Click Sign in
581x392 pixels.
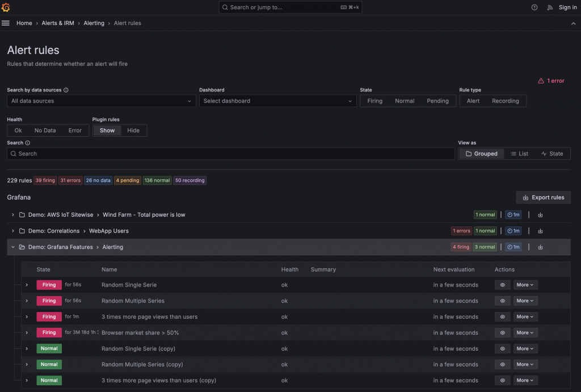tap(567, 7)
